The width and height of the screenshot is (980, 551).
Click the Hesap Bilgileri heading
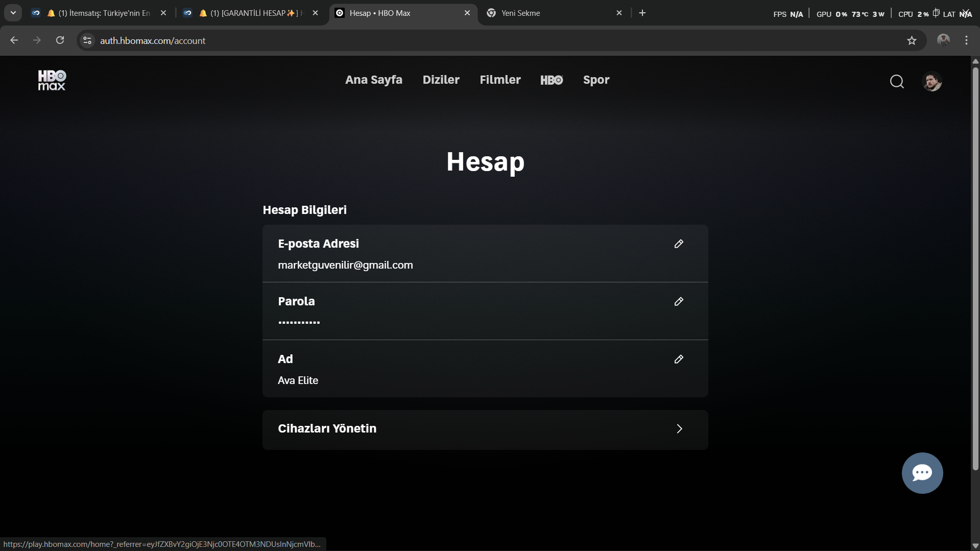(x=304, y=210)
